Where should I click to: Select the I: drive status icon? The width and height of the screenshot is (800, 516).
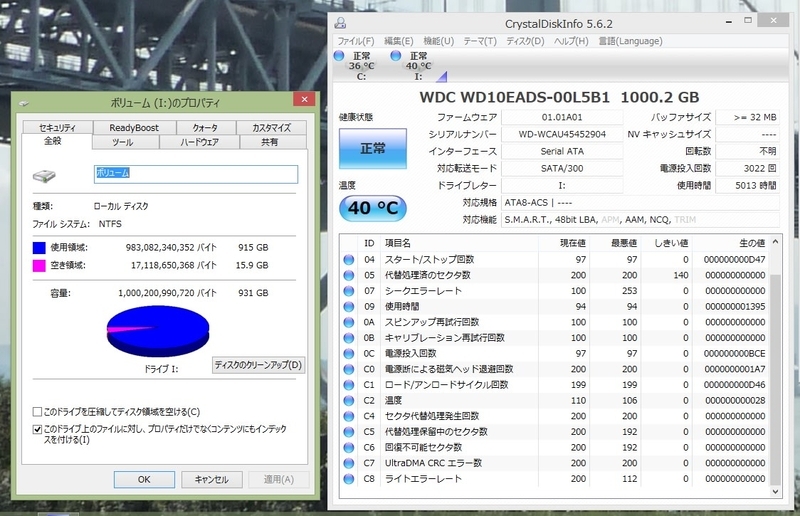click(x=396, y=56)
